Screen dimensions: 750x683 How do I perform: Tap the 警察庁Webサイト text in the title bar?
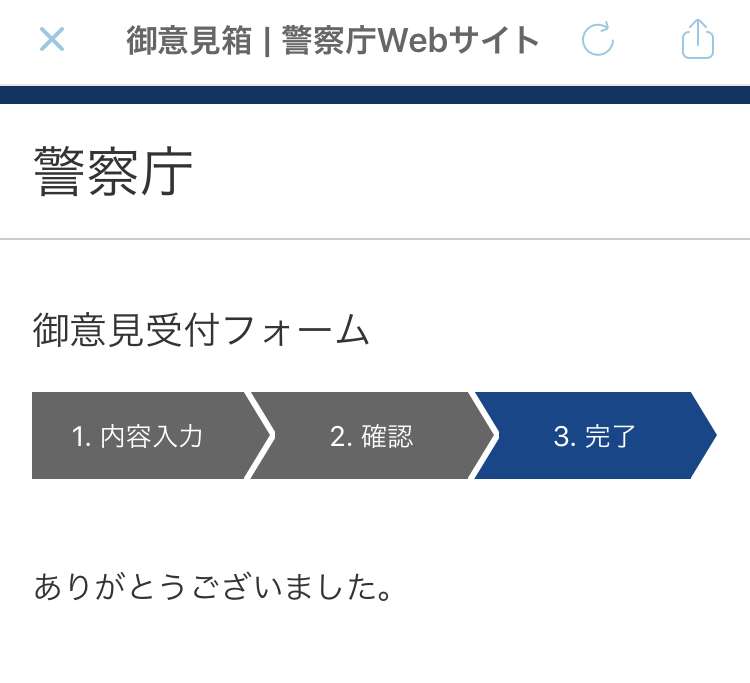click(410, 41)
